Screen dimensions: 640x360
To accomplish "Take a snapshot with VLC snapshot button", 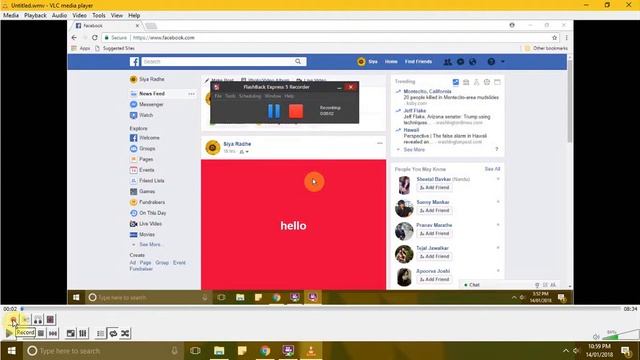I will [26, 320].
